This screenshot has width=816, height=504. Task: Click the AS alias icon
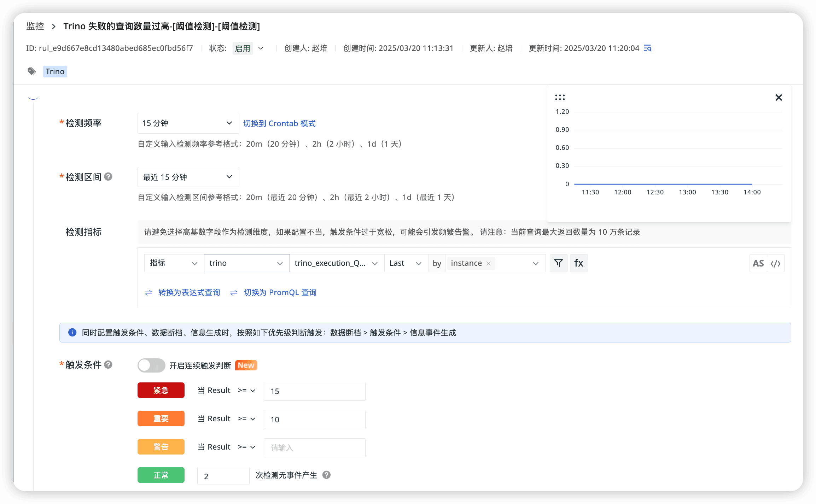pos(758,263)
